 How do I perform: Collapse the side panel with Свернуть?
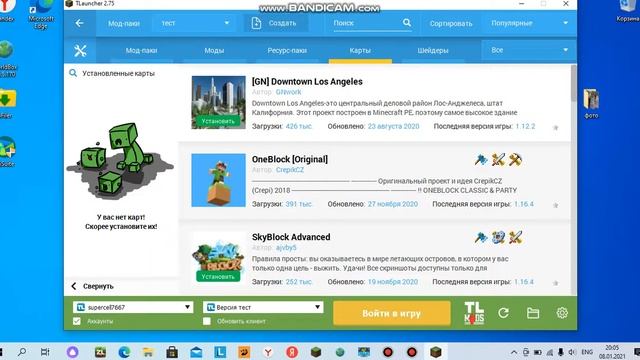coord(93,286)
